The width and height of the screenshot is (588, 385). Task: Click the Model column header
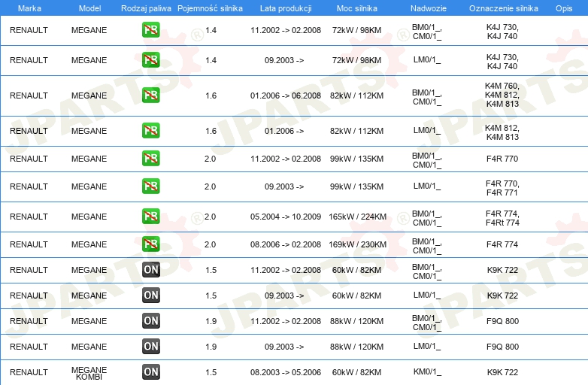coord(89,8)
